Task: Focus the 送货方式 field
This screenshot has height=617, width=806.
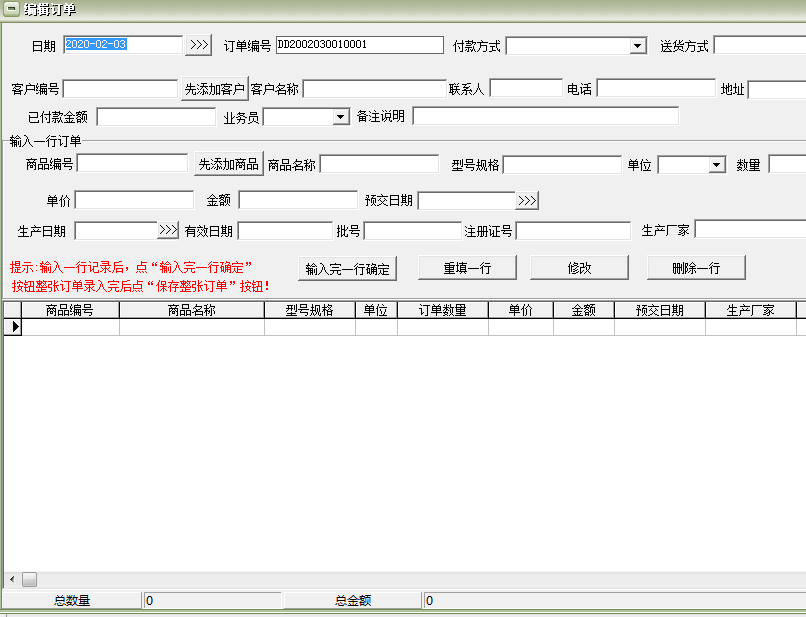Action: 760,45
